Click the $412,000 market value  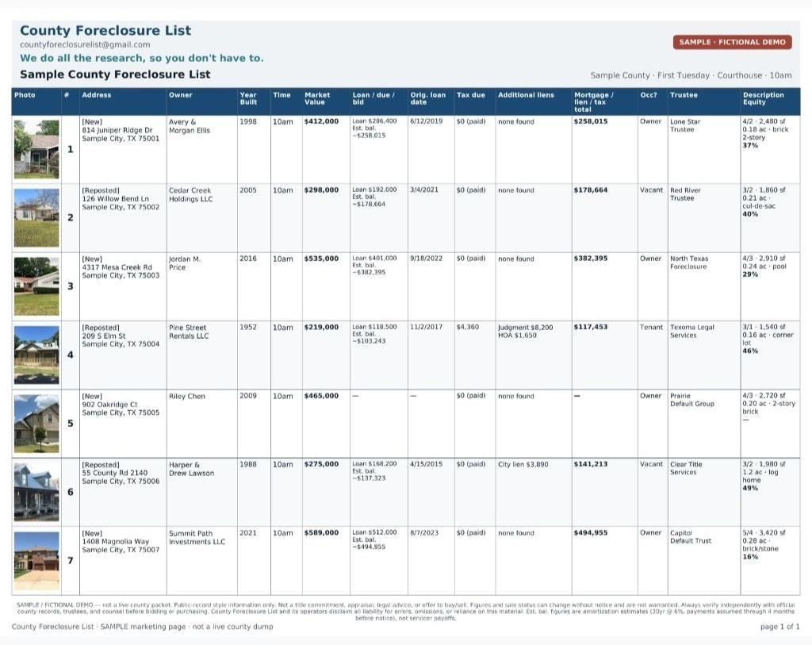pos(322,121)
